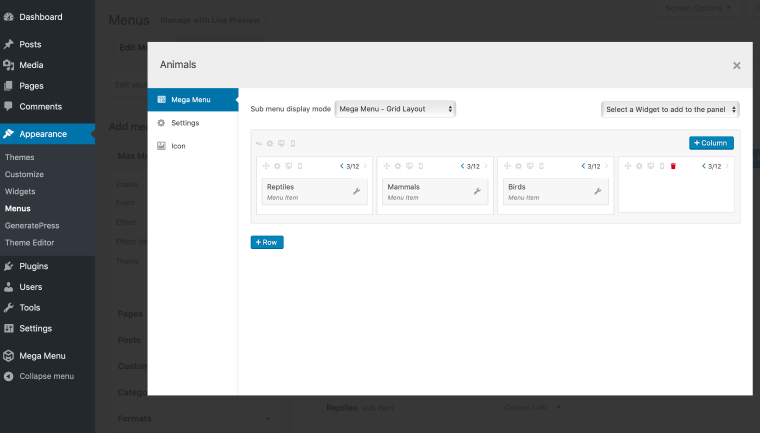Add a new column with + Column
The width and height of the screenshot is (760, 433).
pyautogui.click(x=711, y=143)
